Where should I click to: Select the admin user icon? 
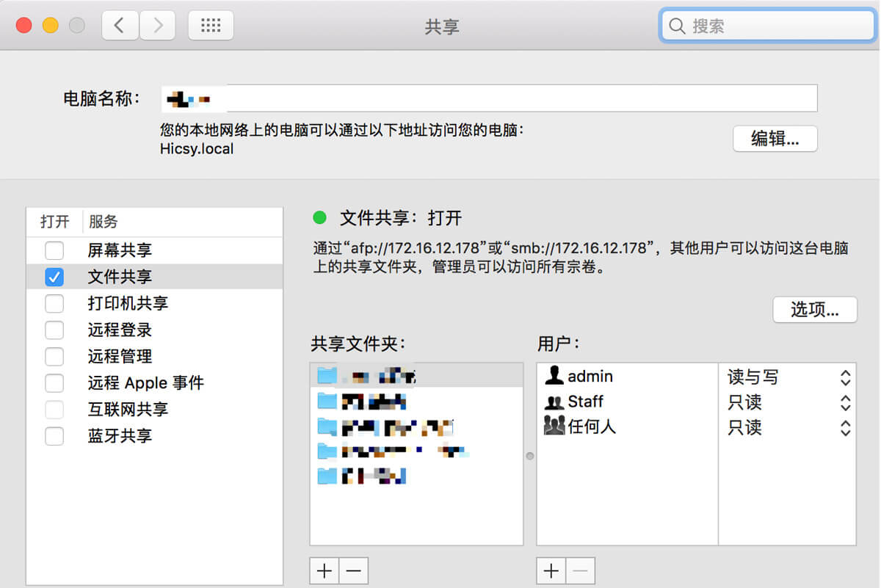point(554,376)
